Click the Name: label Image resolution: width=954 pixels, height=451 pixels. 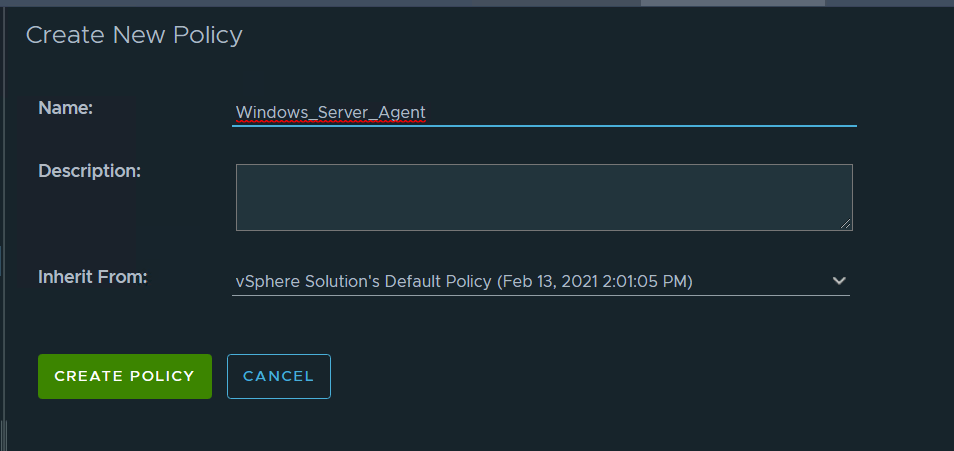pos(65,108)
